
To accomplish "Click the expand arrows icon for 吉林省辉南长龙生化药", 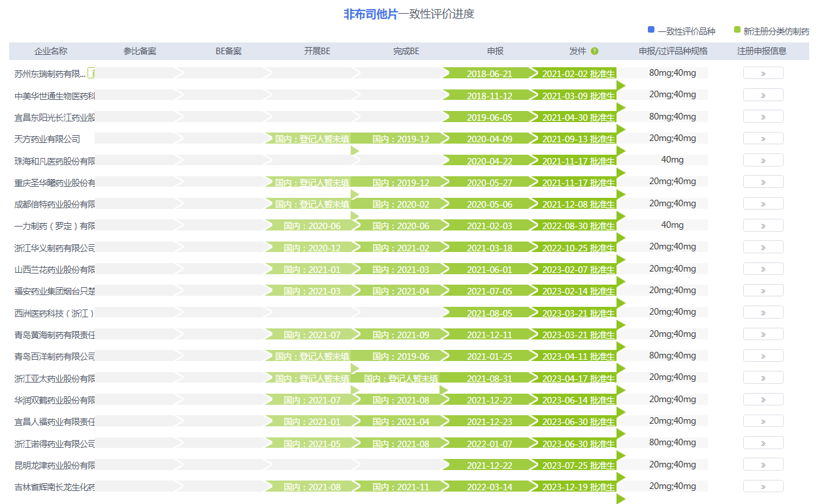I will pyautogui.click(x=763, y=486).
